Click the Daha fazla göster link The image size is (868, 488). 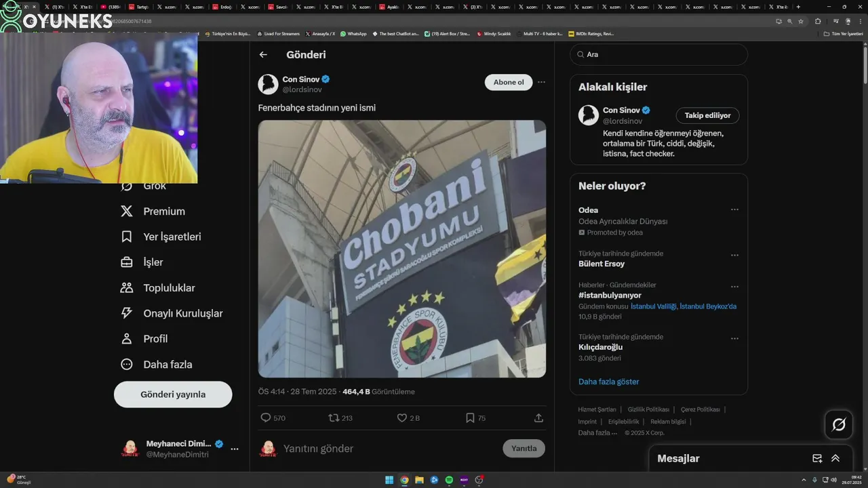point(608,382)
